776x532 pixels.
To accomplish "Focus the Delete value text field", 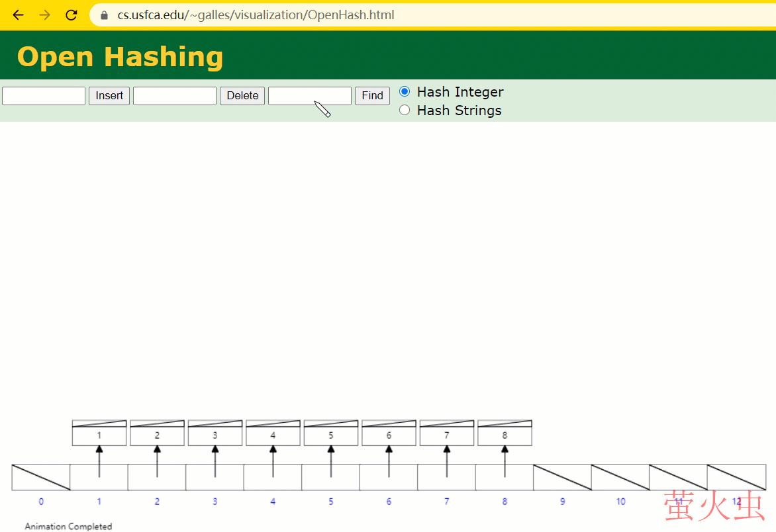I will click(175, 96).
